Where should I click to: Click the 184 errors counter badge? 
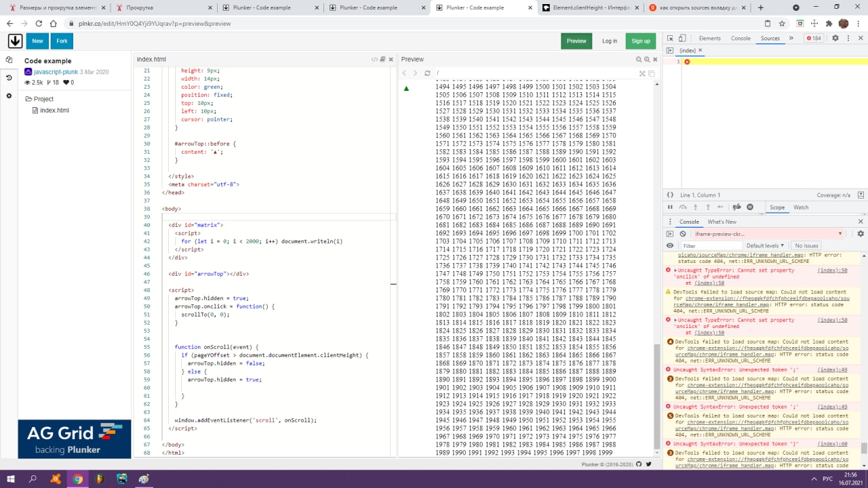click(x=814, y=39)
